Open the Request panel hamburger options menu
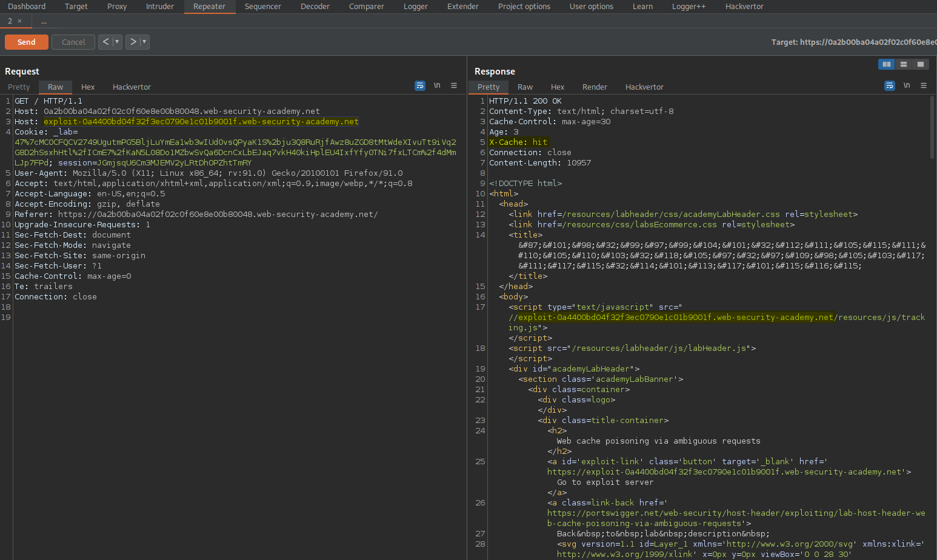937x560 pixels. pos(454,85)
